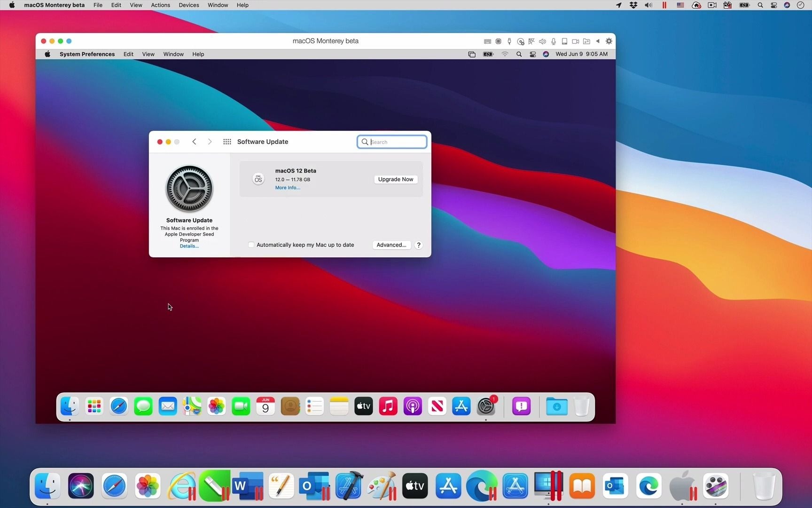This screenshot has width=812, height=508.
Task: Open Xcode in the host dock
Action: [x=348, y=486]
